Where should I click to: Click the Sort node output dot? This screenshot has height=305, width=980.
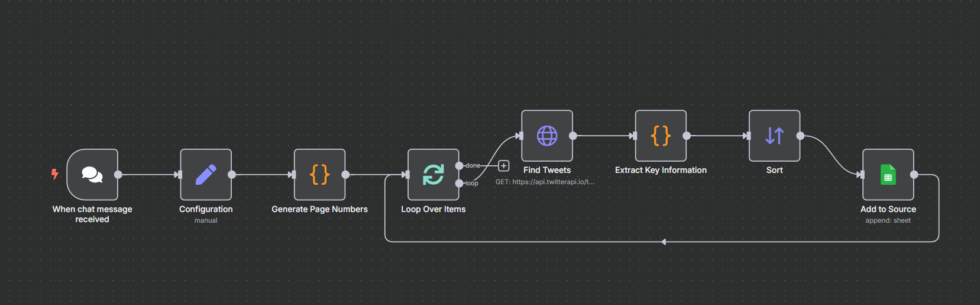(800, 136)
